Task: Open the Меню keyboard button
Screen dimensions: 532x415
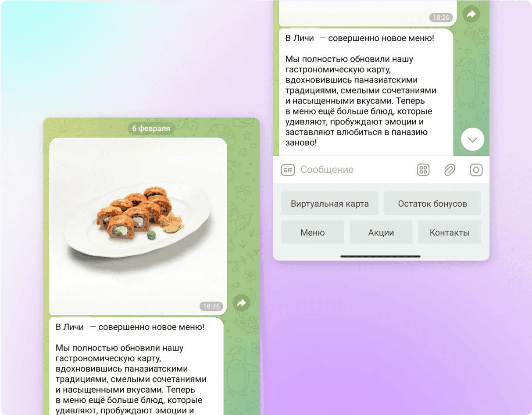Action: point(313,233)
